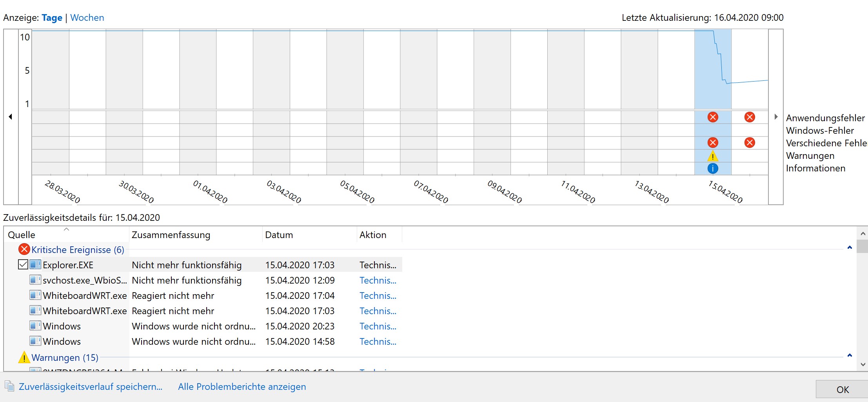Screen dimensions: 868x402
Task: Click 'Reagiert nicht mehr' at 17:04
Action: pos(173,296)
